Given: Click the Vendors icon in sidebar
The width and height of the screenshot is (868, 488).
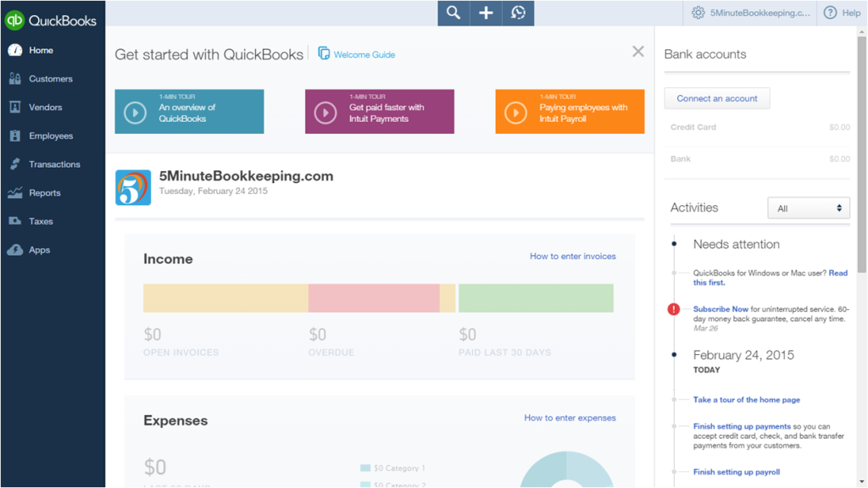Looking at the screenshot, I should pyautogui.click(x=15, y=108).
